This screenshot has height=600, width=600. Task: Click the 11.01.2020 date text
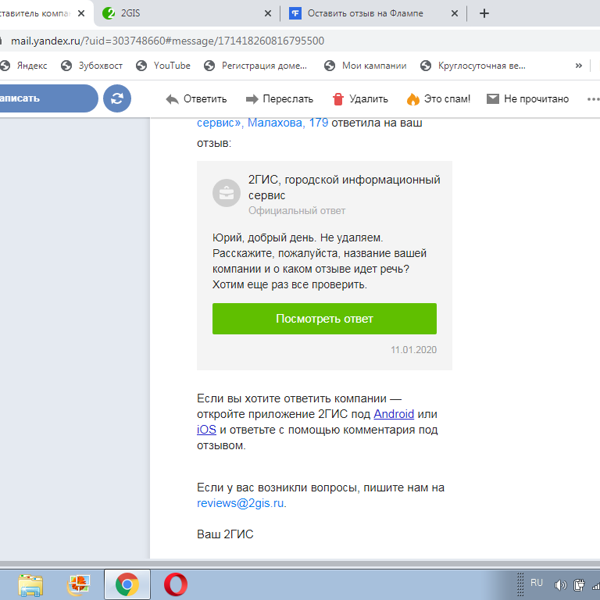(x=413, y=350)
